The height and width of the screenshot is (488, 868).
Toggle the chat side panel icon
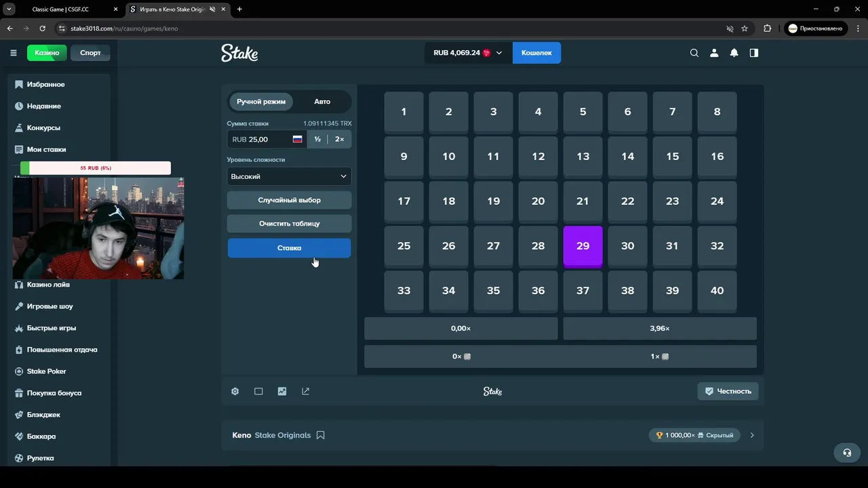754,53
